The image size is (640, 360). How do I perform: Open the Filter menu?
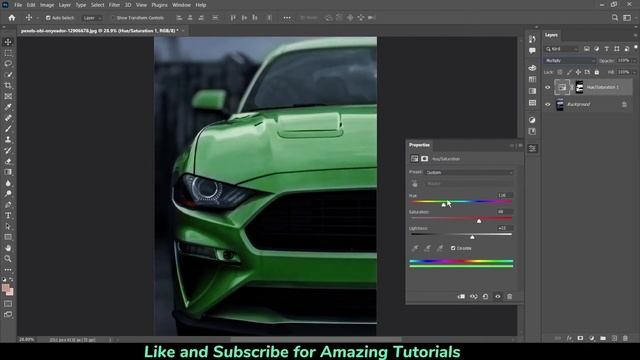tap(114, 5)
